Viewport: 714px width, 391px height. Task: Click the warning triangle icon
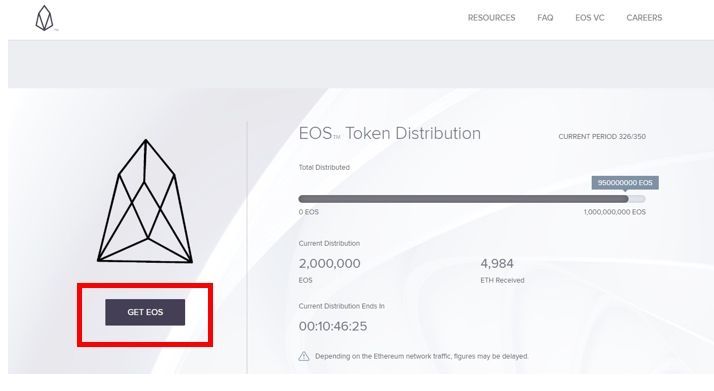click(304, 356)
